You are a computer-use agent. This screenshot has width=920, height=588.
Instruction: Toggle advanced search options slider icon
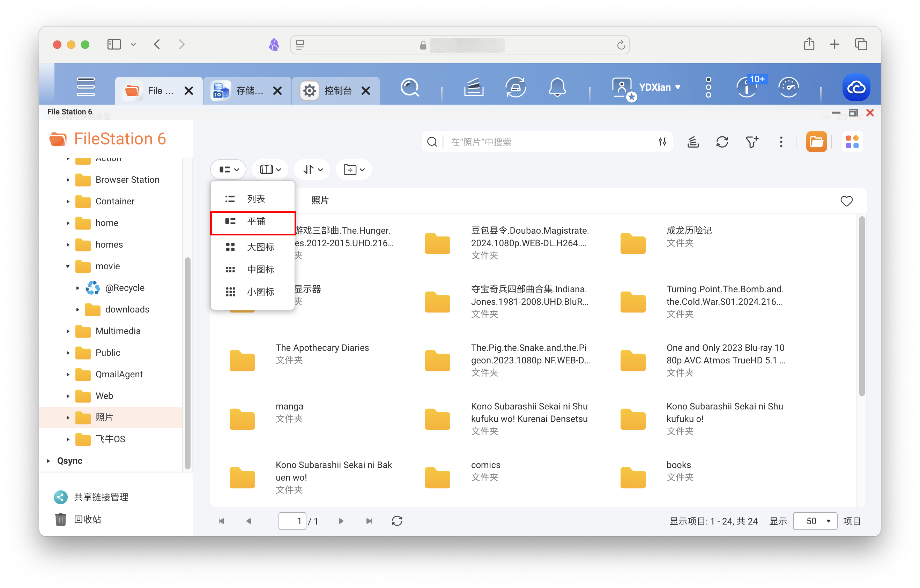[662, 142]
